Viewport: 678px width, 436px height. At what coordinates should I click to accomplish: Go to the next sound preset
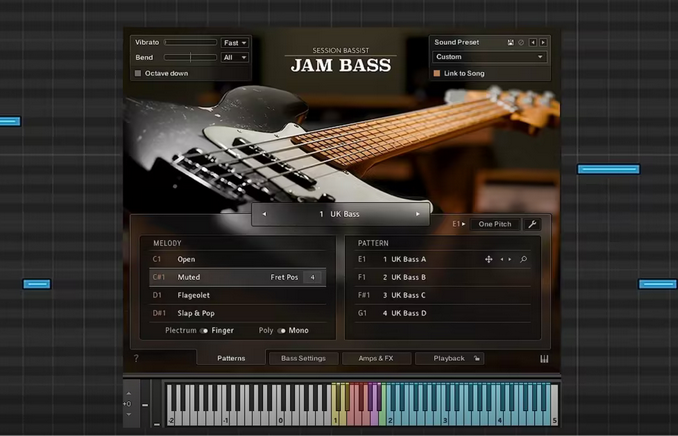pos(543,42)
